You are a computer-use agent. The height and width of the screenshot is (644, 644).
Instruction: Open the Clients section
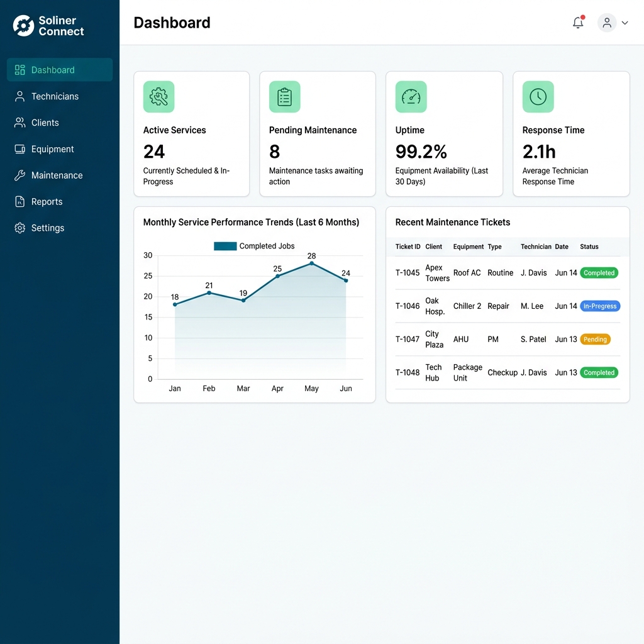pos(60,123)
